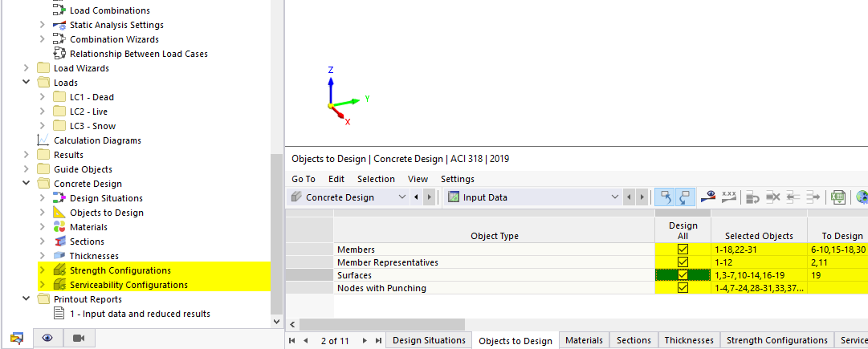The height and width of the screenshot is (349, 868).
Task: Toggle Design All for Surfaces
Action: [x=683, y=275]
